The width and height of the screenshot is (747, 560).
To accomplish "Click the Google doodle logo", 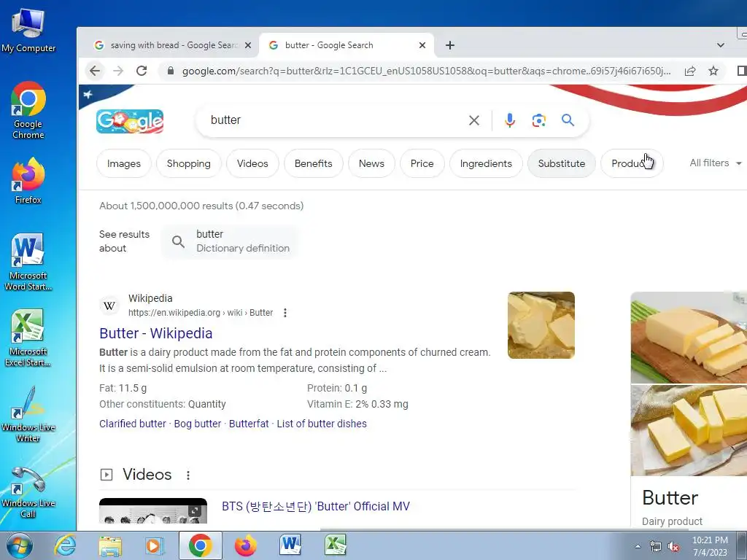I will tap(130, 121).
